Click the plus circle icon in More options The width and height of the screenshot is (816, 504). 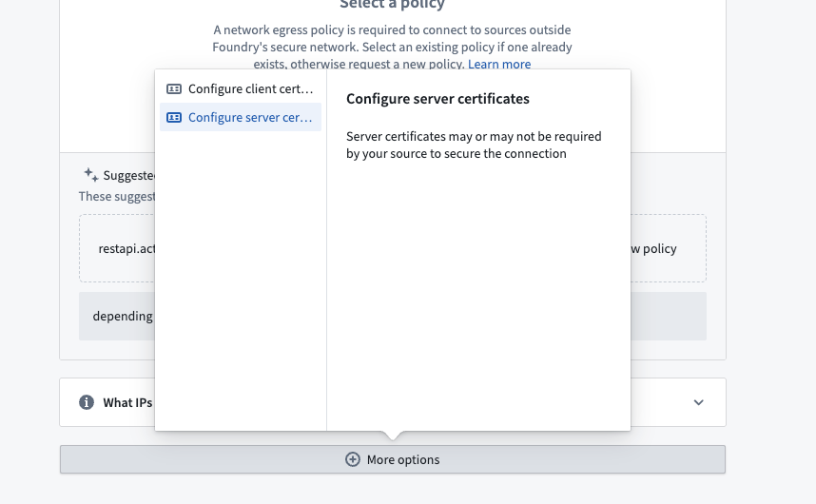point(352,459)
